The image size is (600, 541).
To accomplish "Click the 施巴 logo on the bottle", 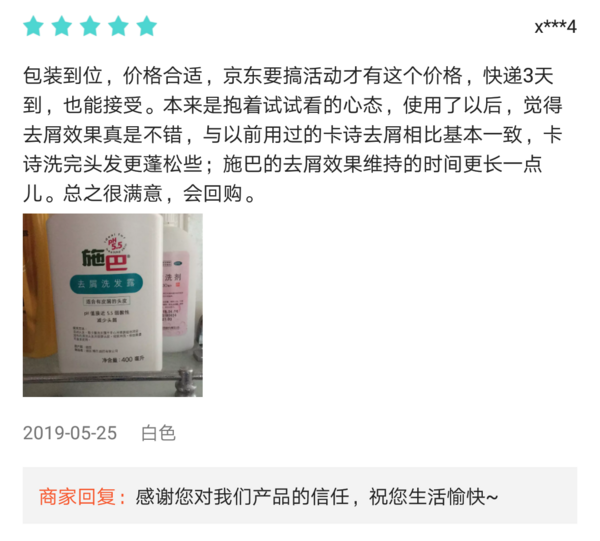I will pos(105,259).
